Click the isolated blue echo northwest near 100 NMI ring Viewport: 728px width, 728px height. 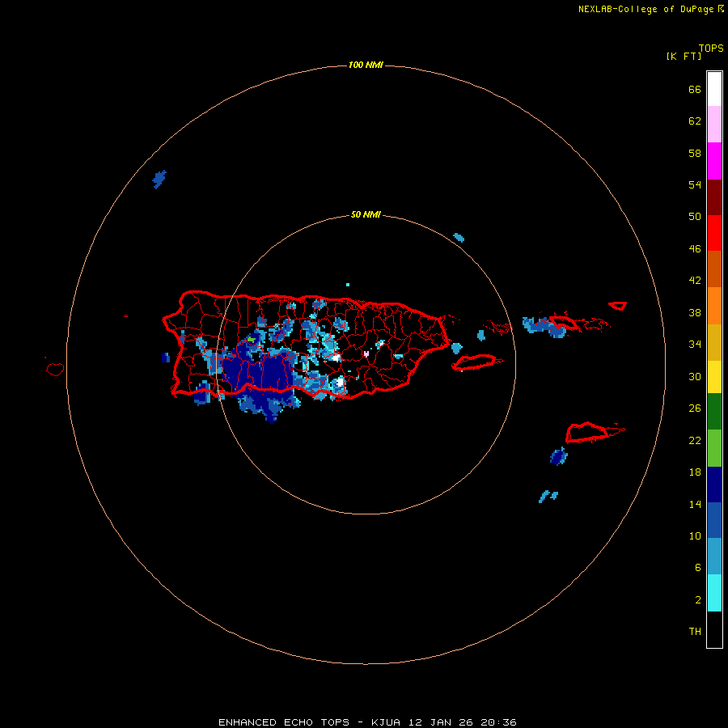[159, 180]
